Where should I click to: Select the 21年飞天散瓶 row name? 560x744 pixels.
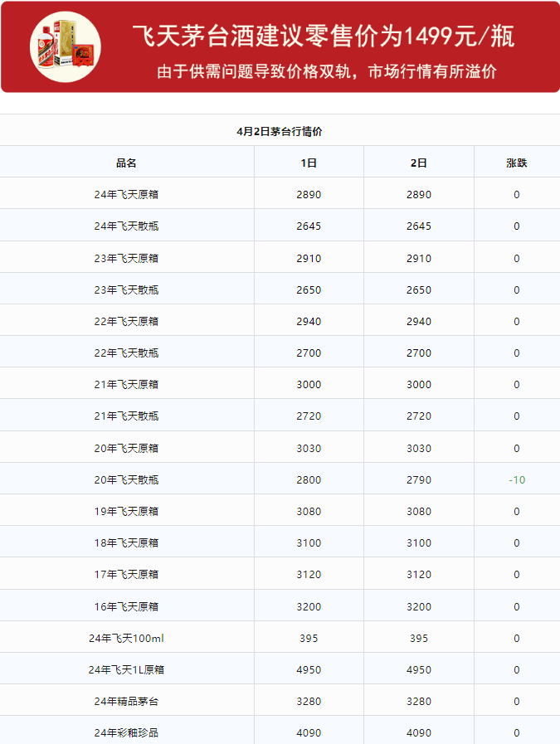point(126,416)
